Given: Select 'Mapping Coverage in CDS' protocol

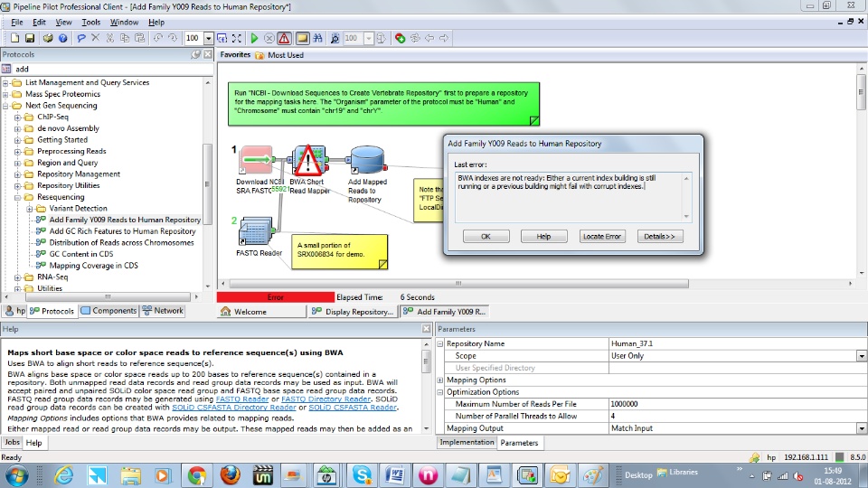Looking at the screenshot, I should coord(93,266).
